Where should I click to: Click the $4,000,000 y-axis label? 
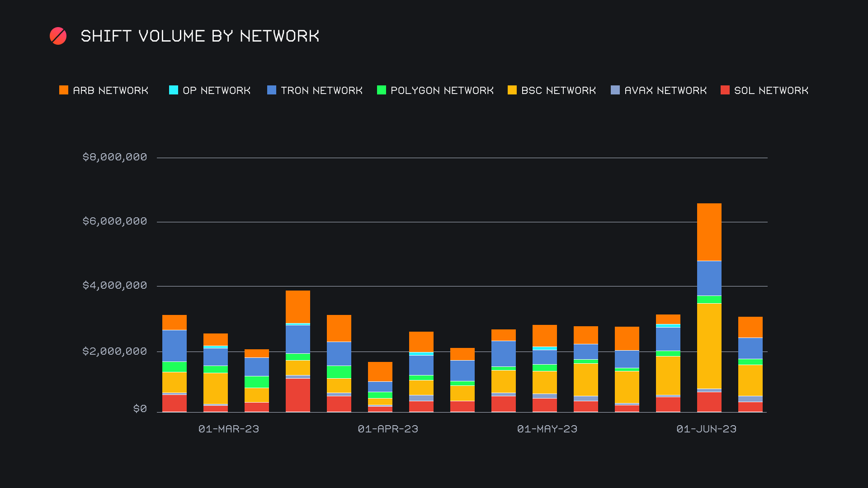pyautogui.click(x=115, y=285)
